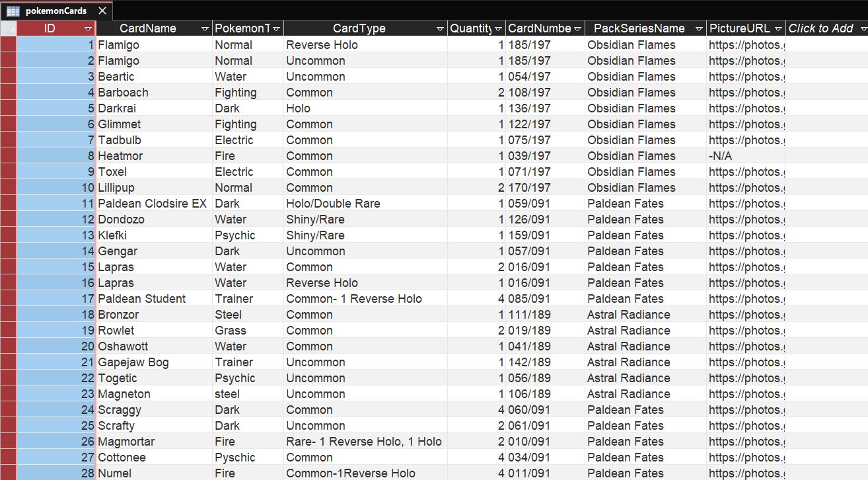Click the Quantity column header

(470, 28)
